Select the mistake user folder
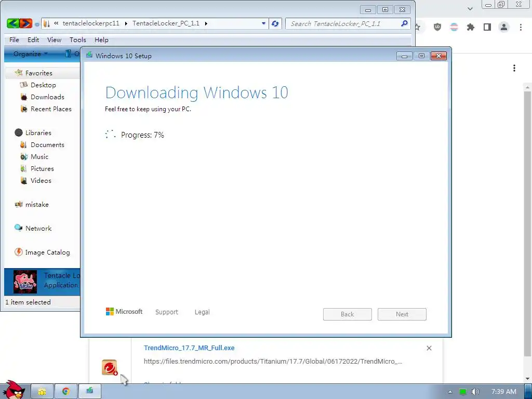This screenshot has width=532, height=399. [x=37, y=205]
